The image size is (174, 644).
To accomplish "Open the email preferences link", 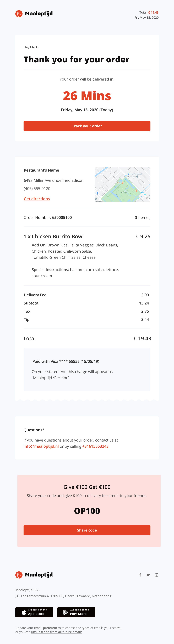I will click(47, 628).
